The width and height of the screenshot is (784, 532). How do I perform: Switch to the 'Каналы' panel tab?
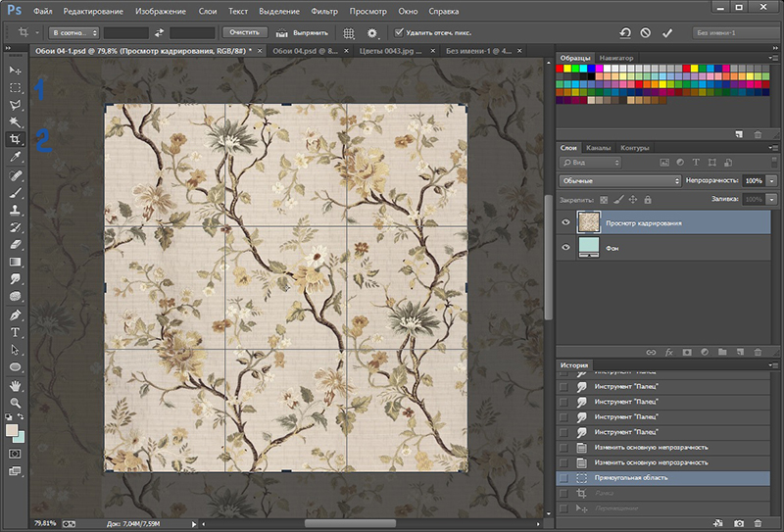598,148
